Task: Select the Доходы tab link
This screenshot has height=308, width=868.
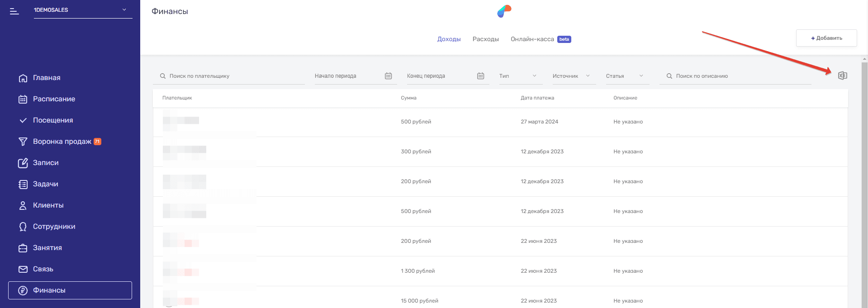Action: (x=449, y=39)
